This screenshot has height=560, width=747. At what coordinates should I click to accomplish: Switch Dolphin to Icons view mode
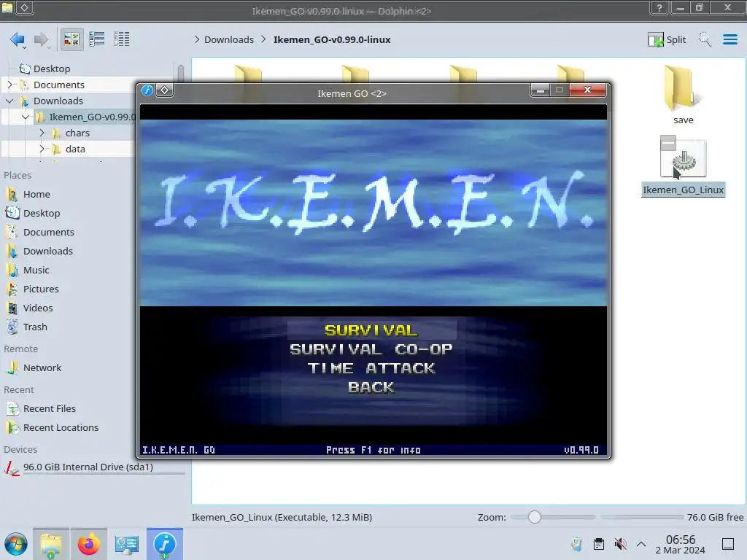71,39
